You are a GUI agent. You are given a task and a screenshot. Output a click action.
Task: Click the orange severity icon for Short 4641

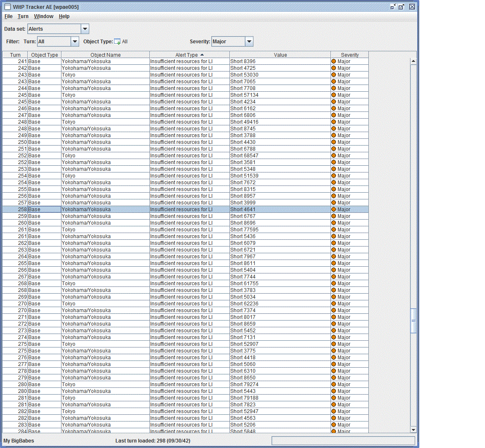coord(334,209)
